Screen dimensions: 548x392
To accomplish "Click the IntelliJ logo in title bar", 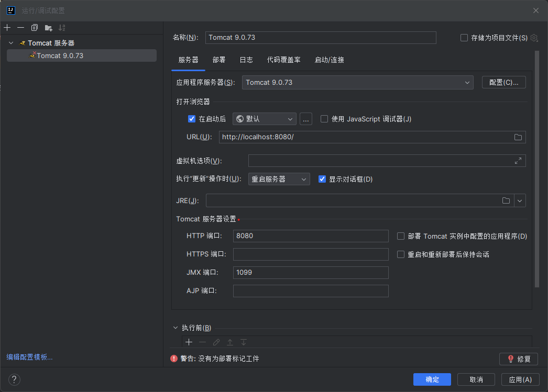I will (x=11, y=10).
